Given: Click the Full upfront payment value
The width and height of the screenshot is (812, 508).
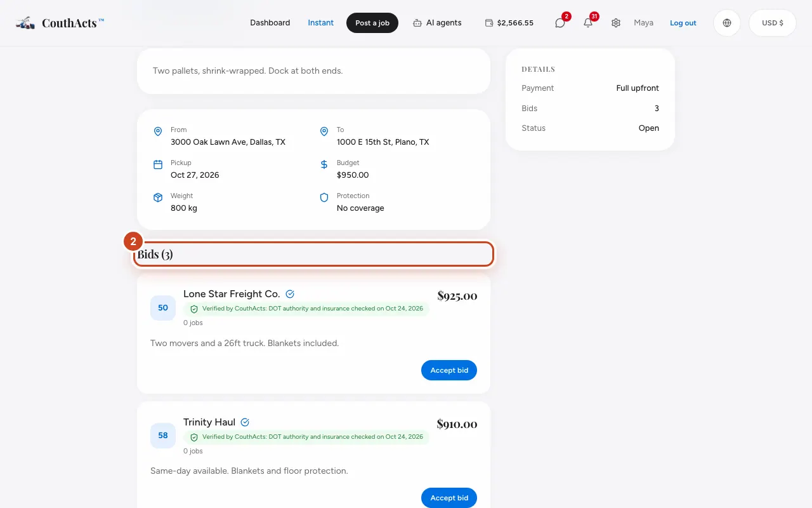Looking at the screenshot, I should coord(638,88).
